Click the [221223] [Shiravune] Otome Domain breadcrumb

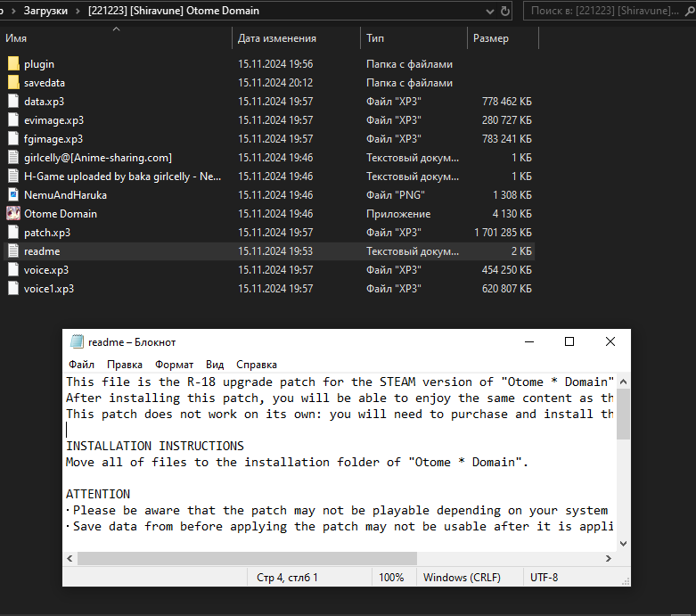tap(174, 11)
